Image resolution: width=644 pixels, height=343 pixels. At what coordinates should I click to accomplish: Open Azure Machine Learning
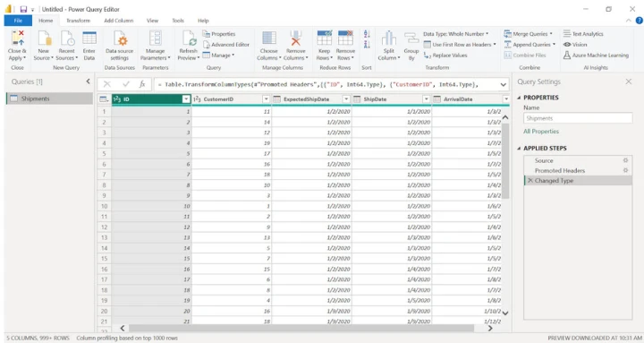click(x=596, y=56)
